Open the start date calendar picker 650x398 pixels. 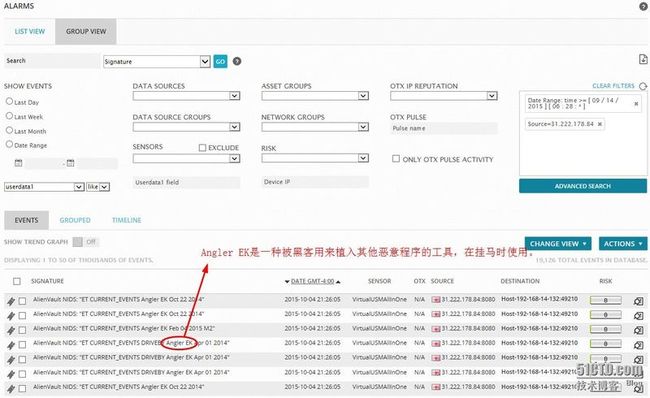pyautogui.click(x=18, y=163)
